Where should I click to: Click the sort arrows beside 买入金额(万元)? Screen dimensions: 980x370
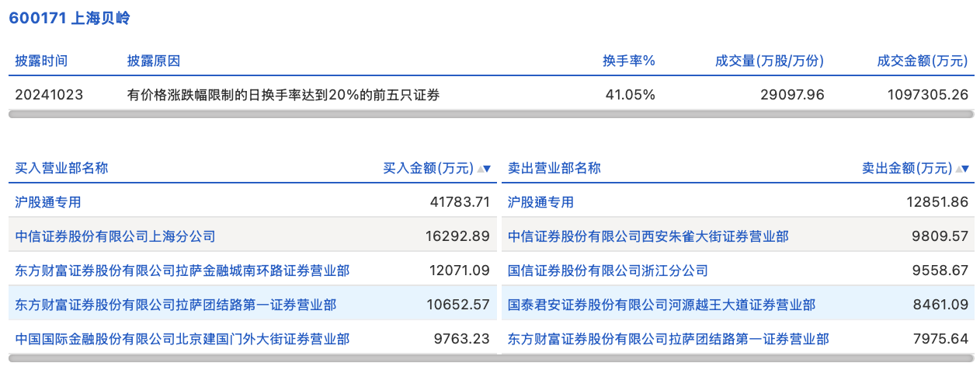[x=485, y=169]
